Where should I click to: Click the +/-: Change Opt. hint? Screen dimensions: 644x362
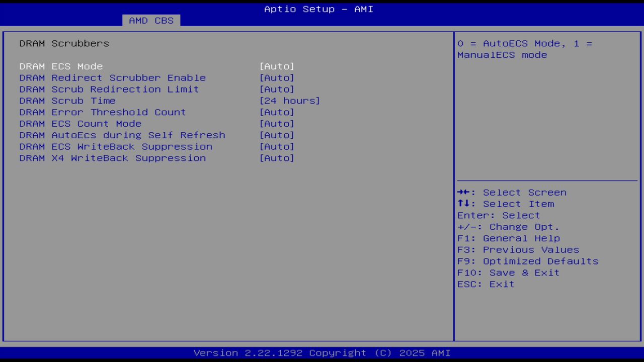click(508, 227)
